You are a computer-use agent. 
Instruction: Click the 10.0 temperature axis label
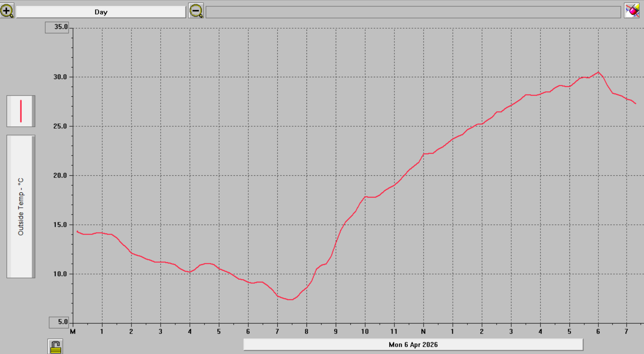click(60, 274)
